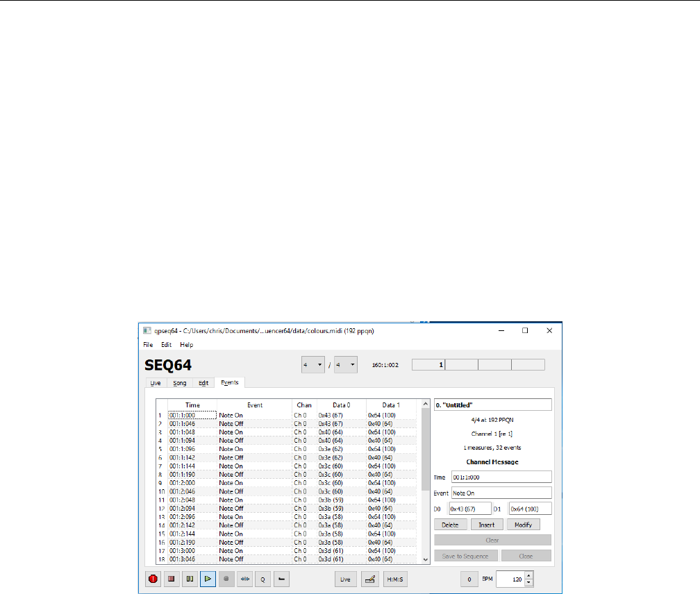Switch to the Edit tab
Screen dimensions: 700x594
click(203, 383)
